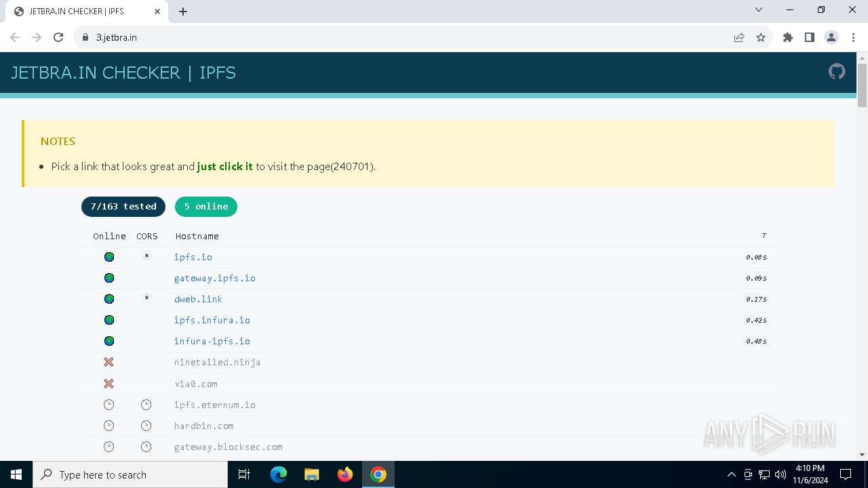Open File Explorer from the taskbar
This screenshot has height=488, width=868.
[312, 474]
